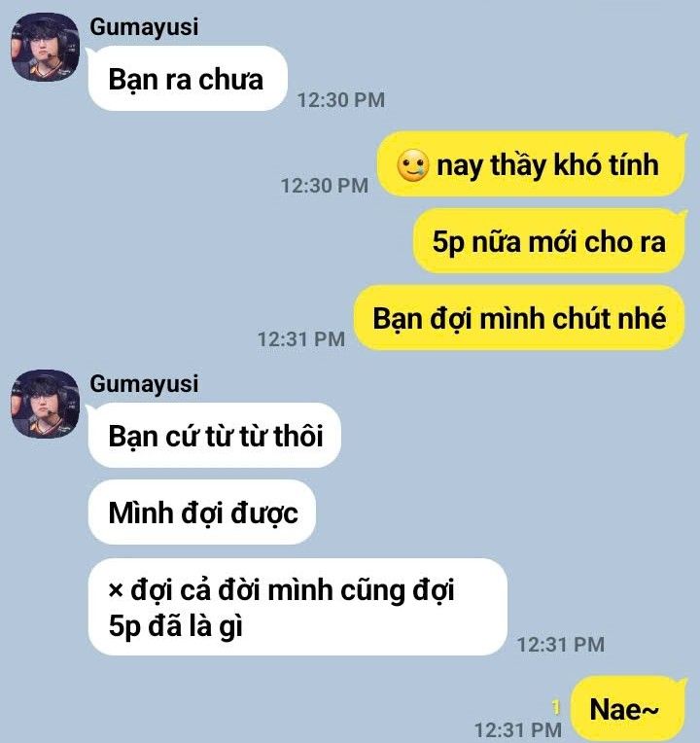Tap the 12:30 PM timestamp beside 'nay thầy khó tính'
Screen dimensions: 700x743
[325, 186]
